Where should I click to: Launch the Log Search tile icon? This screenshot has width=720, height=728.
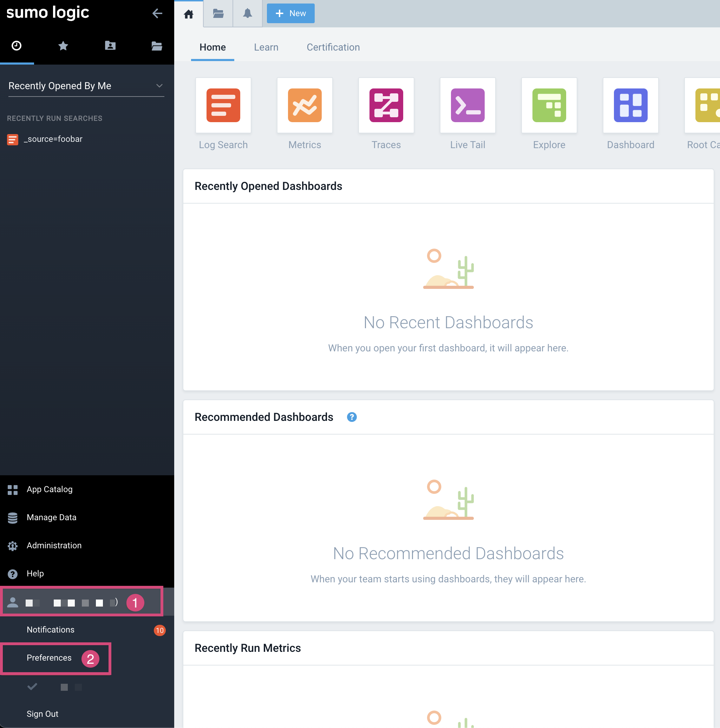click(x=223, y=106)
